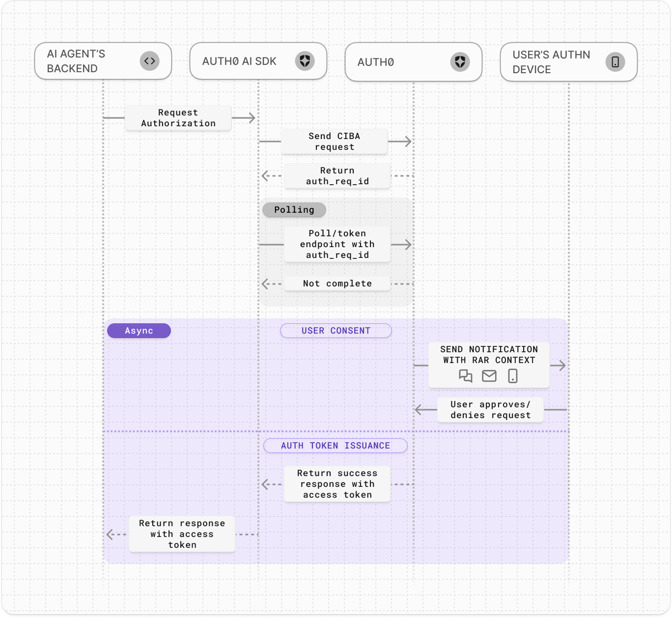The image size is (672, 620).
Task: Click the code icon on AI Agent's Backend header
Action: (149, 61)
